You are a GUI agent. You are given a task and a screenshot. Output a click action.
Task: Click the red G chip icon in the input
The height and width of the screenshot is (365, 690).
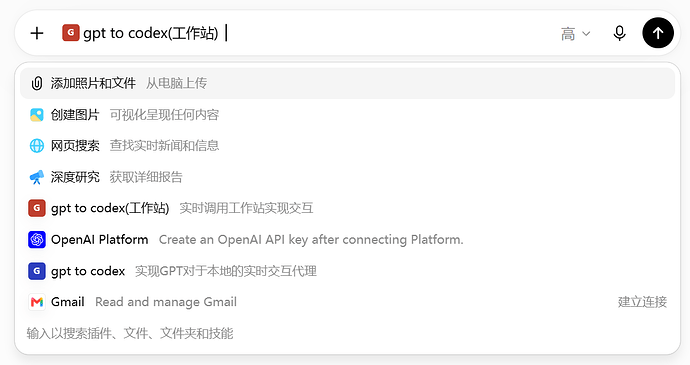click(70, 33)
